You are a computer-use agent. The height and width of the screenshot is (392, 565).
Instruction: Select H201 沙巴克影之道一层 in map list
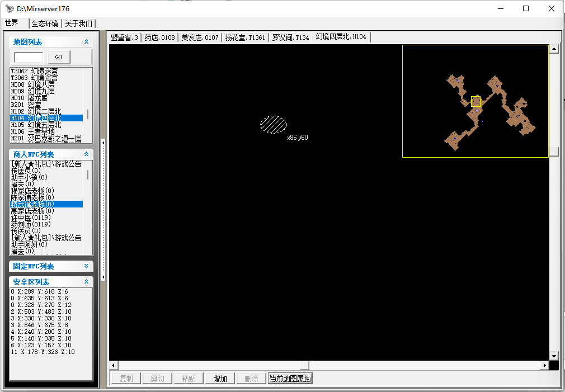(x=46, y=138)
